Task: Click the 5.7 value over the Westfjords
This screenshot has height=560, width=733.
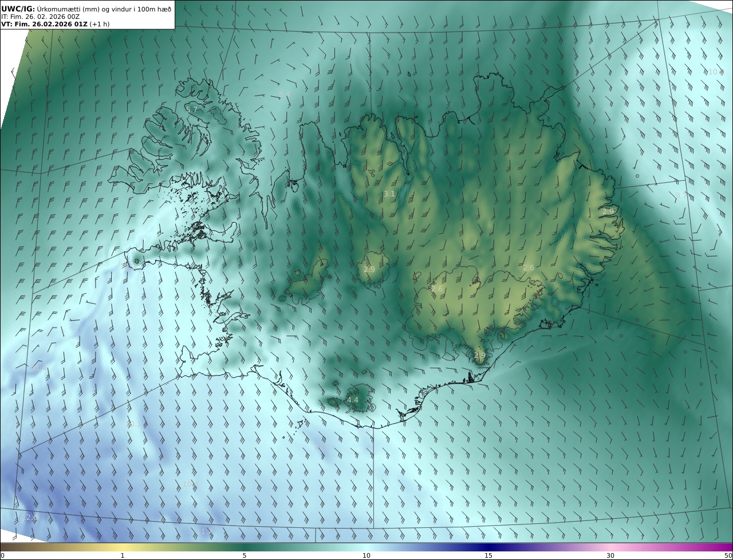Action: 191,109
